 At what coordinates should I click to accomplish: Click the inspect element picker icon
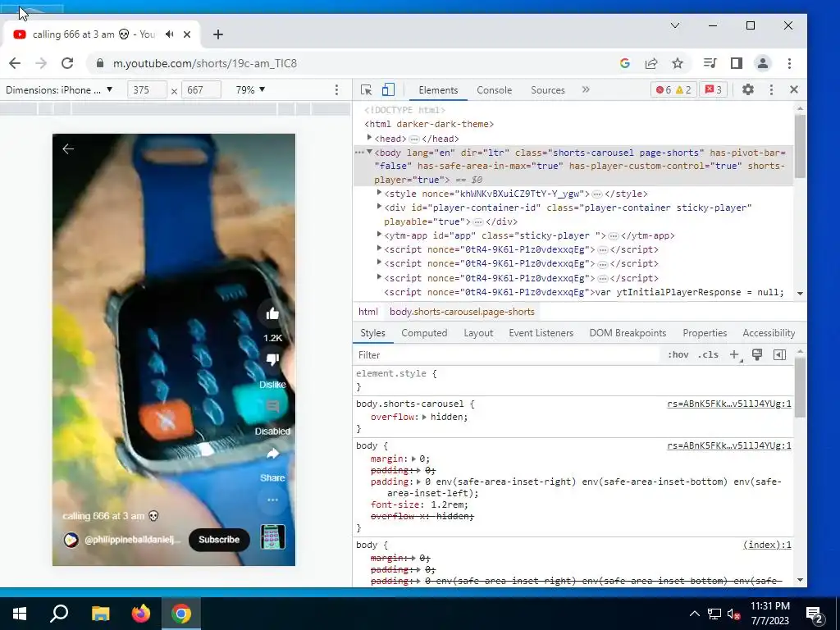point(367,90)
